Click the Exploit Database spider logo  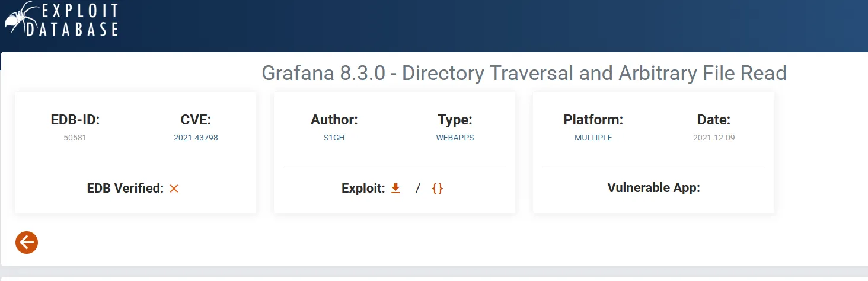tap(18, 18)
